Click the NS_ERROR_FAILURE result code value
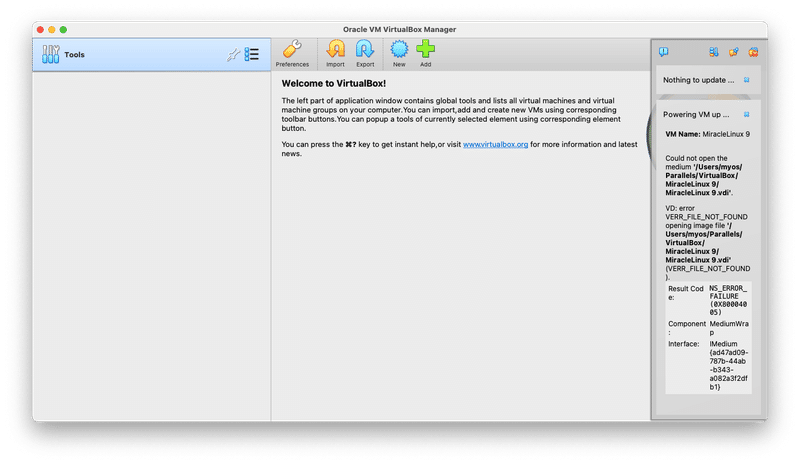Viewport: 800px width, 464px height. pyautogui.click(x=729, y=300)
